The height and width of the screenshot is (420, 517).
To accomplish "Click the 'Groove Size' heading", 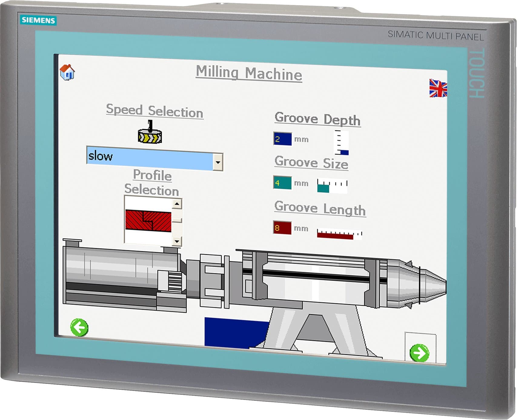I will [311, 162].
